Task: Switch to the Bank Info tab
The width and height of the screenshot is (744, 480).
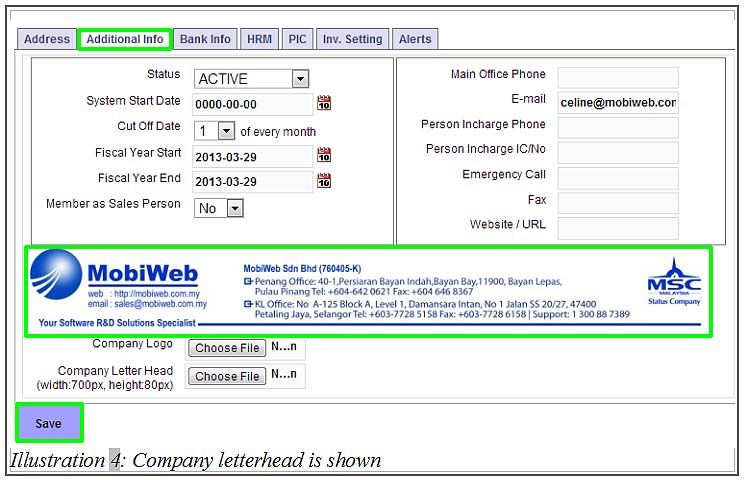Action: [205, 39]
